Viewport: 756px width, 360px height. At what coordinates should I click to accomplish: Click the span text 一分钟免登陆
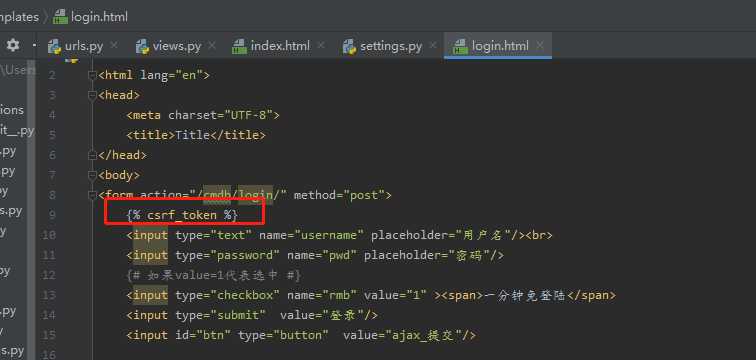point(525,295)
